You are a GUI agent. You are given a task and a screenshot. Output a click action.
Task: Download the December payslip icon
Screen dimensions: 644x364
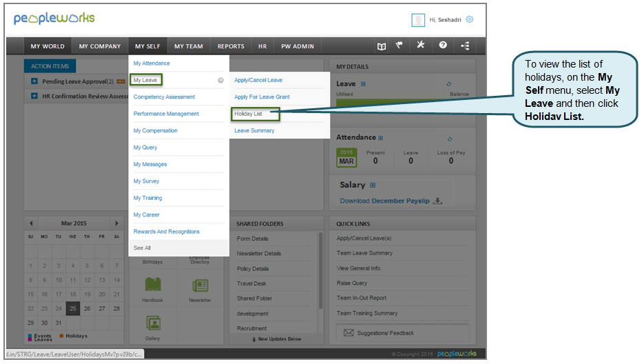[438, 201]
